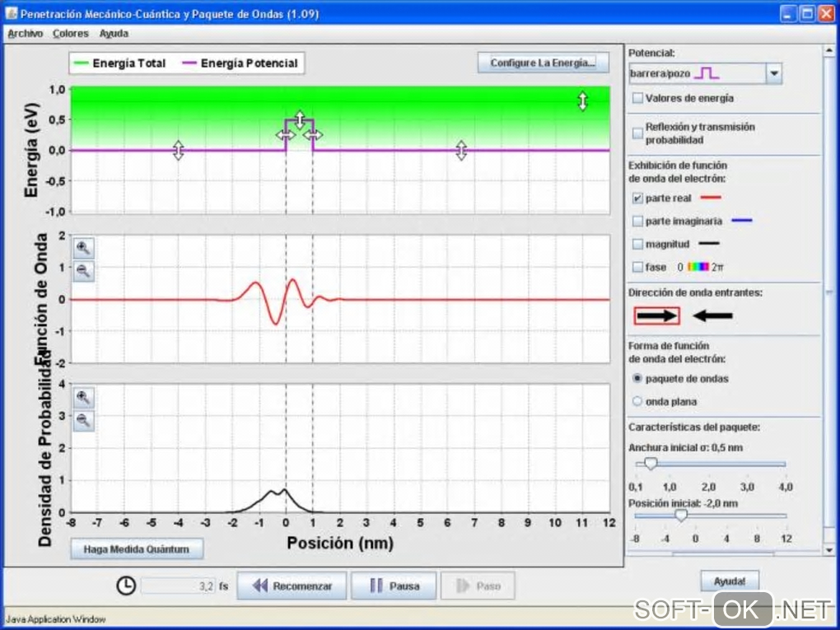Click the Energía Potencial legend label
The image size is (840, 630).
tap(249, 63)
